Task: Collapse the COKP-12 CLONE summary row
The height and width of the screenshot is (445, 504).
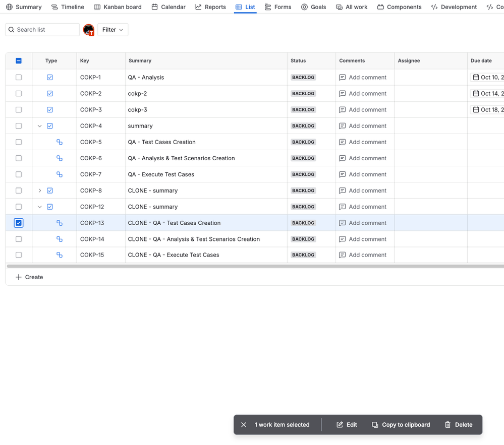Action: tap(39, 207)
